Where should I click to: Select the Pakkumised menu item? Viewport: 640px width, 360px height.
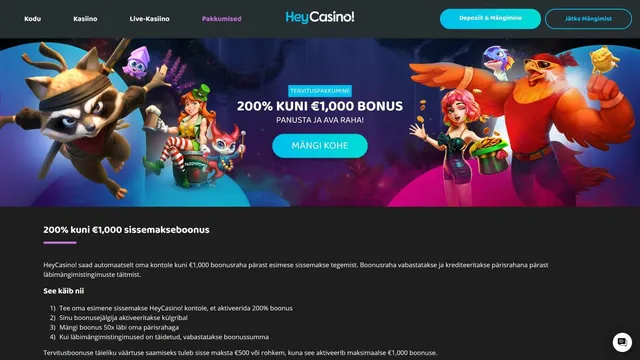222,19
